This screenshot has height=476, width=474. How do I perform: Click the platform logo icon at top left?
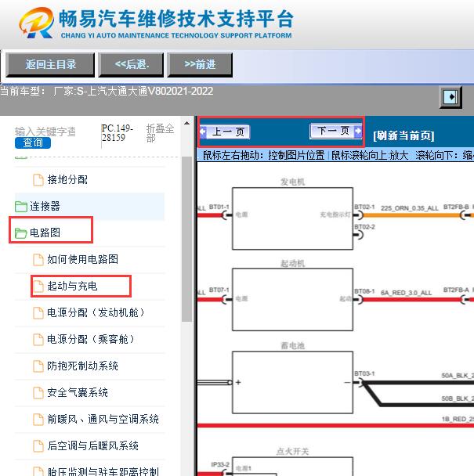click(x=37, y=23)
